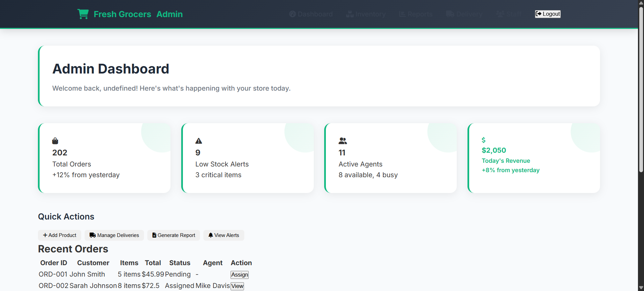The height and width of the screenshot is (291, 644).
Task: Click the Recent Orders heading
Action: coord(73,249)
